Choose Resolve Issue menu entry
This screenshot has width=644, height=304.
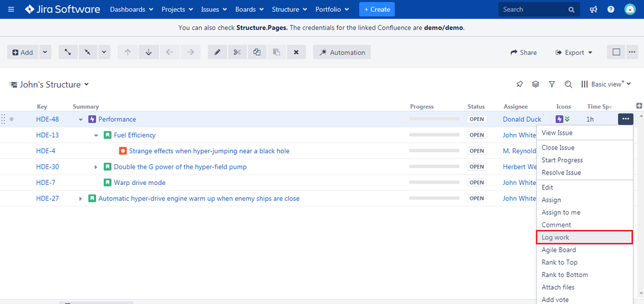click(585, 173)
